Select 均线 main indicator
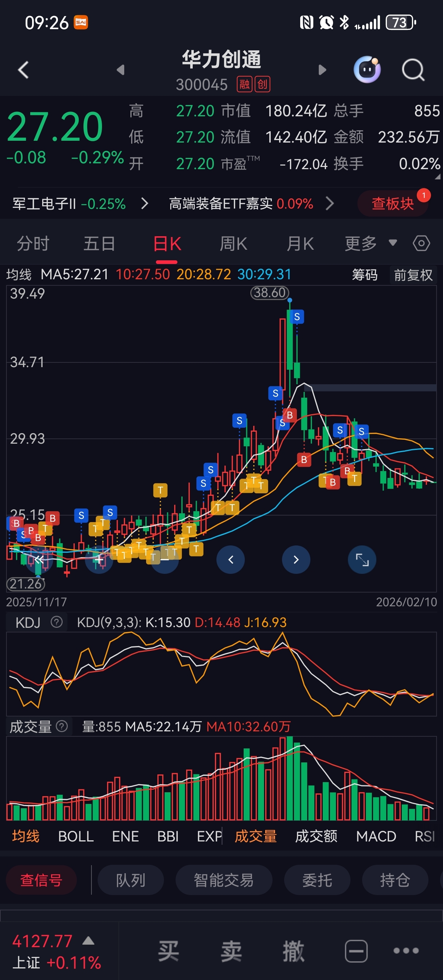 click(26, 836)
